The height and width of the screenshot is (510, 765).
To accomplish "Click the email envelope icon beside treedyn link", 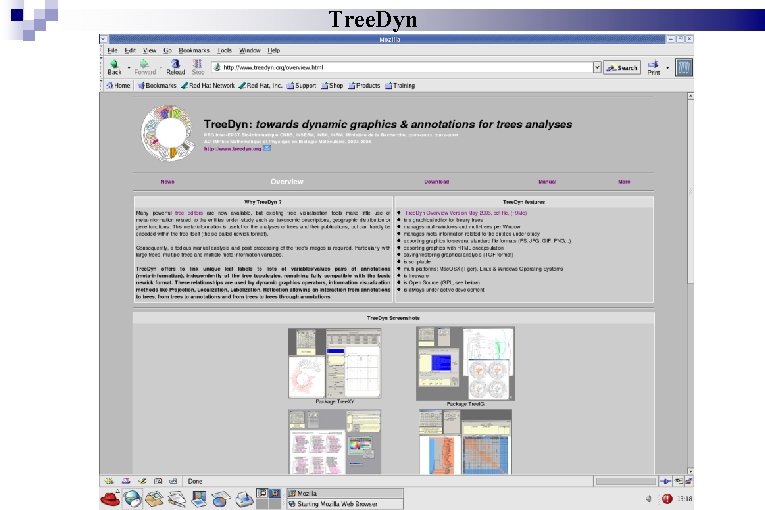I will 267,148.
